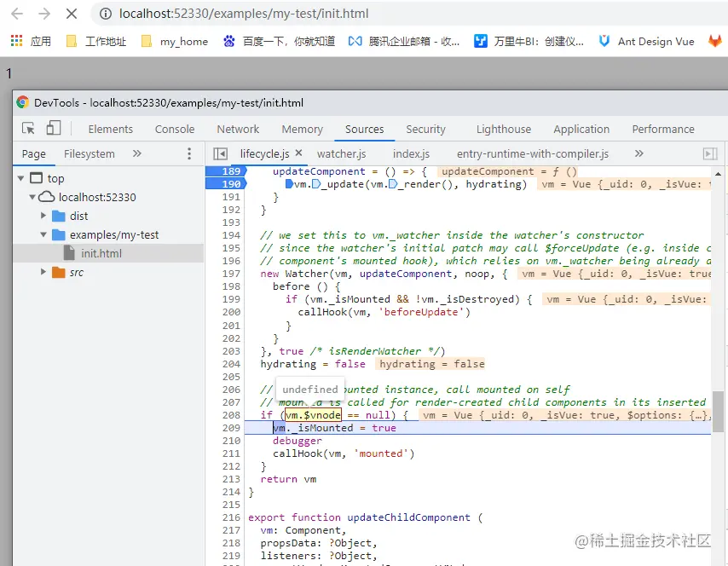
Task: Add a breakpoint on line 211
Action: [x=231, y=453]
